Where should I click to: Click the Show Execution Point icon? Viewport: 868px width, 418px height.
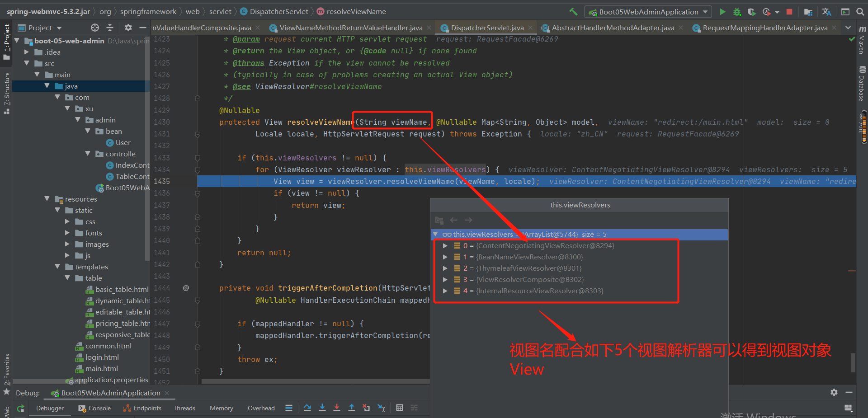pyautogui.click(x=289, y=408)
